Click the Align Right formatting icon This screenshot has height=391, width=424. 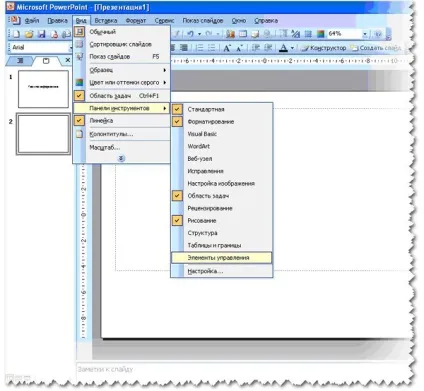184,48
